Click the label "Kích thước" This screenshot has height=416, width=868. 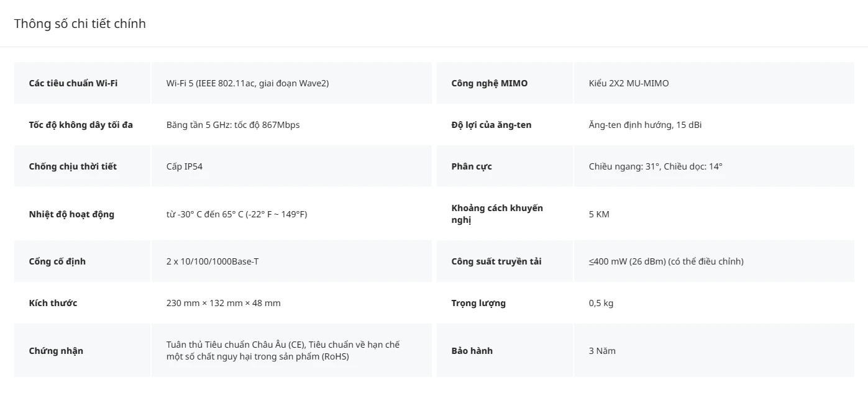[x=53, y=303]
